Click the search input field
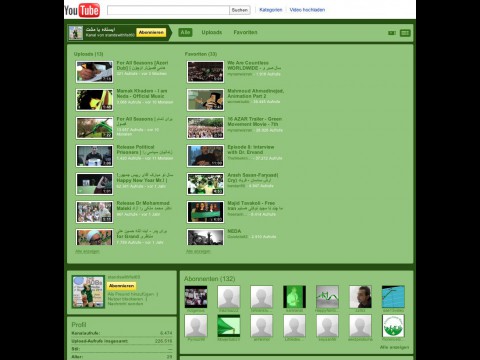This screenshot has height=360, width=480. (x=168, y=10)
